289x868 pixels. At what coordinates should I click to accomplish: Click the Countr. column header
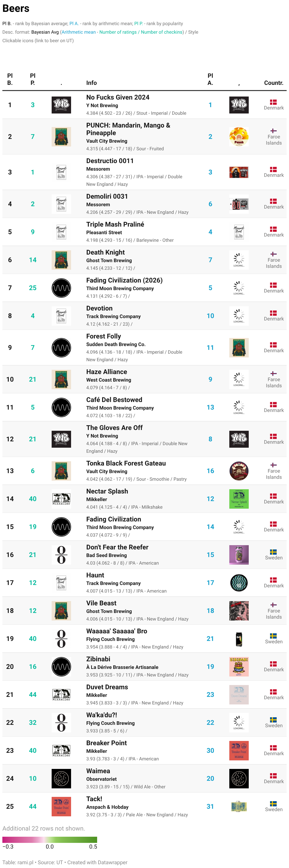[x=274, y=82]
